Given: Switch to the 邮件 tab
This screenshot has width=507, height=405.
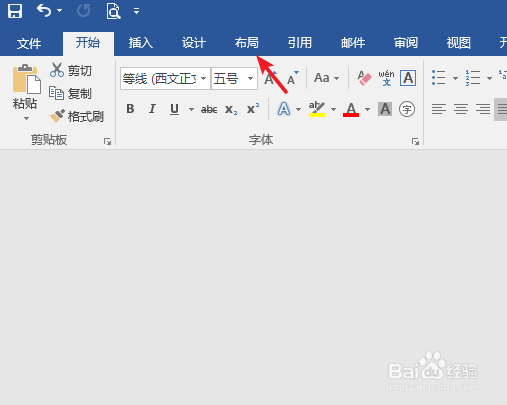Looking at the screenshot, I should pyautogui.click(x=353, y=43).
